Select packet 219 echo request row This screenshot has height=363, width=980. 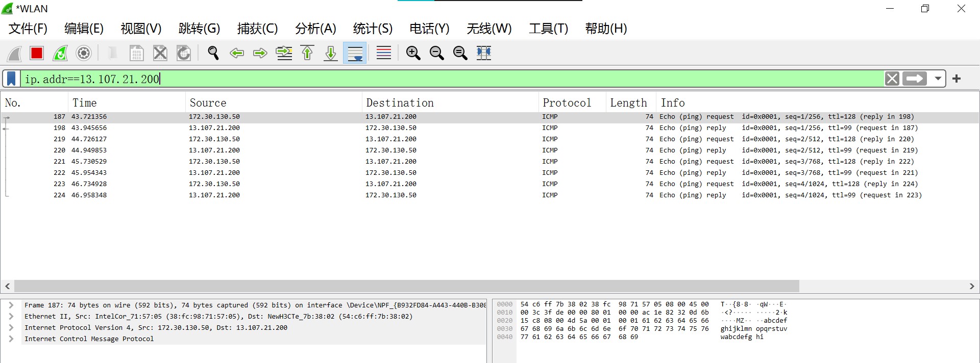click(x=490, y=139)
